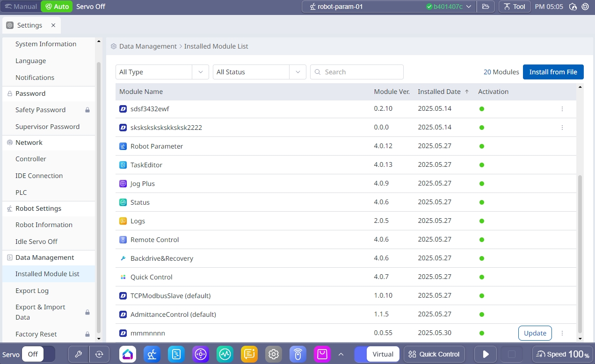
Task: Open the Remote Control dock icon
Action: (x=298, y=354)
